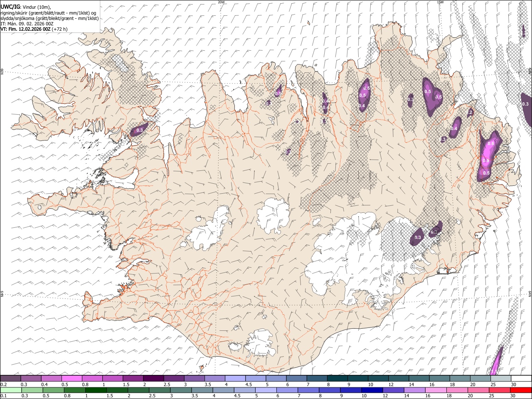Click the 0.3 value in the Westfjords patch
This screenshot has height=399, width=532.
pyautogui.click(x=140, y=131)
